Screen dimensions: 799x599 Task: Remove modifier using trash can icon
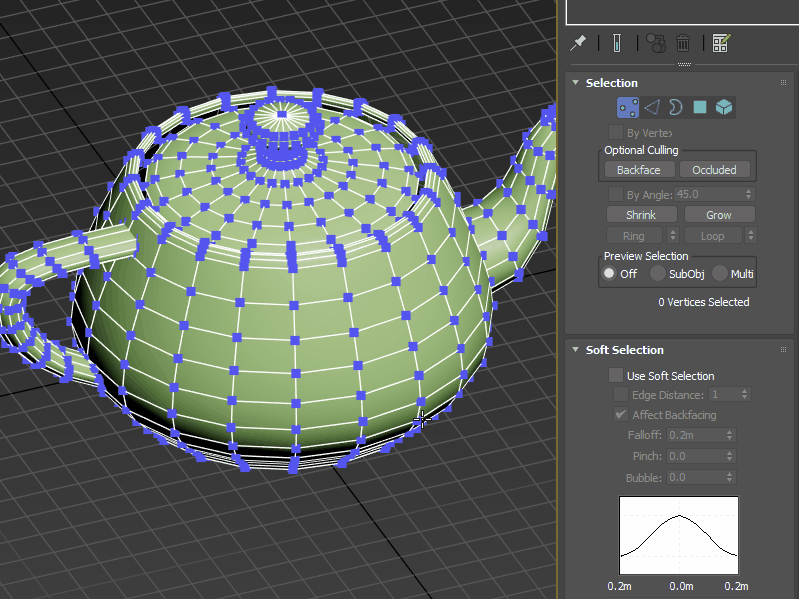click(x=683, y=43)
